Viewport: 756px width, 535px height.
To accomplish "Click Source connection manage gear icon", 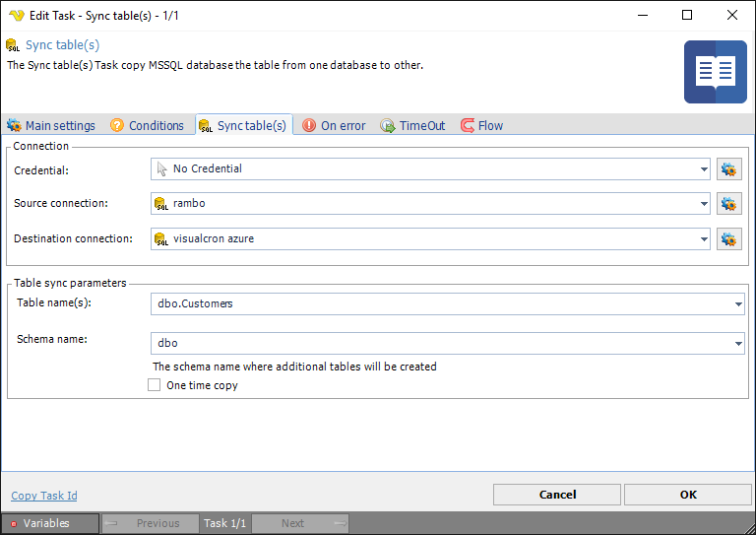I will (728, 204).
